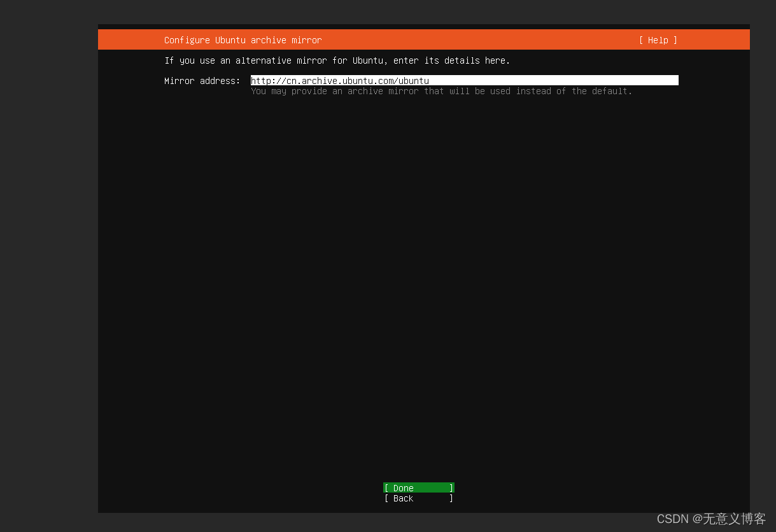The width and height of the screenshot is (776, 532).
Task: Click the /ubuntu path in the URL
Action: point(410,81)
